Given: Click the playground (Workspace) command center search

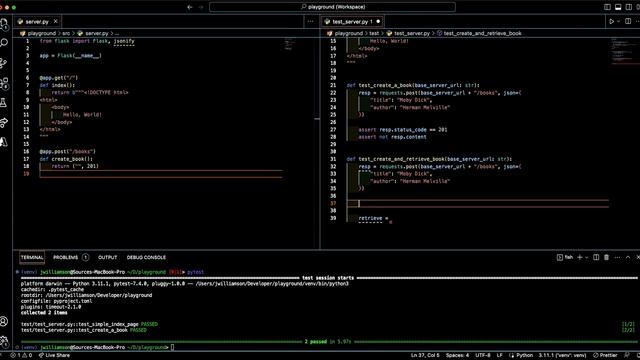Looking at the screenshot, I should [333, 7].
